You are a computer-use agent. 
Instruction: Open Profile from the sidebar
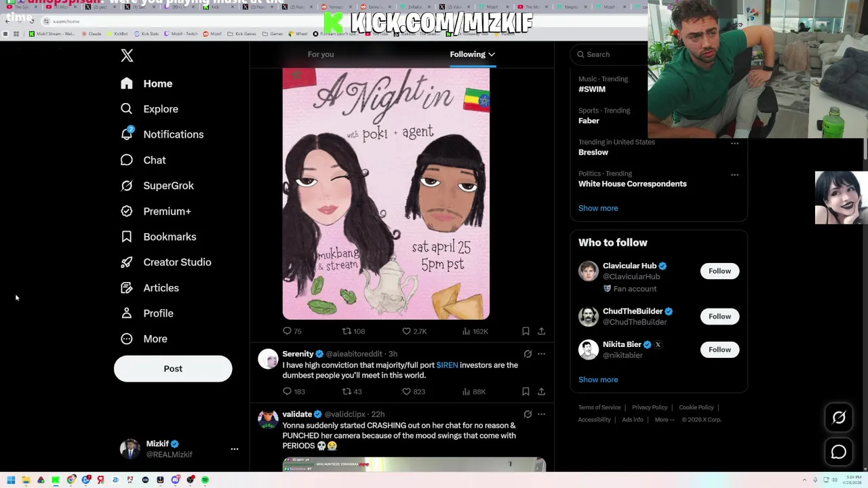pos(146,313)
